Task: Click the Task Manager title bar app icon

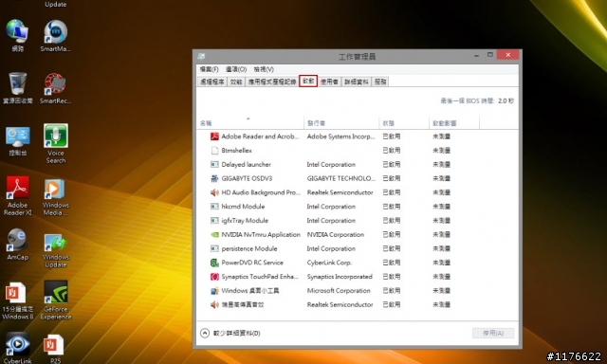Action: click(201, 57)
